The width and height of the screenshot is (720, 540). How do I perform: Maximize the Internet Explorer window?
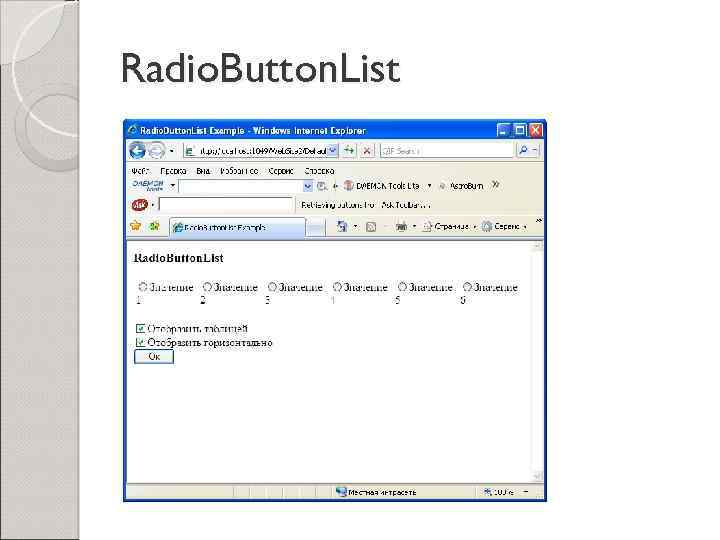point(519,130)
